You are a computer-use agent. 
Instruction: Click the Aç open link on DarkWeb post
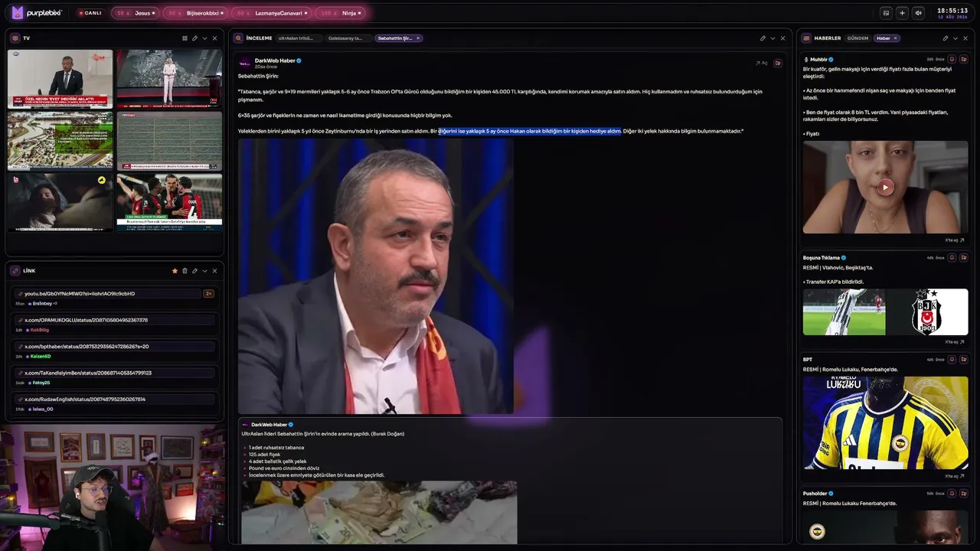pos(762,64)
